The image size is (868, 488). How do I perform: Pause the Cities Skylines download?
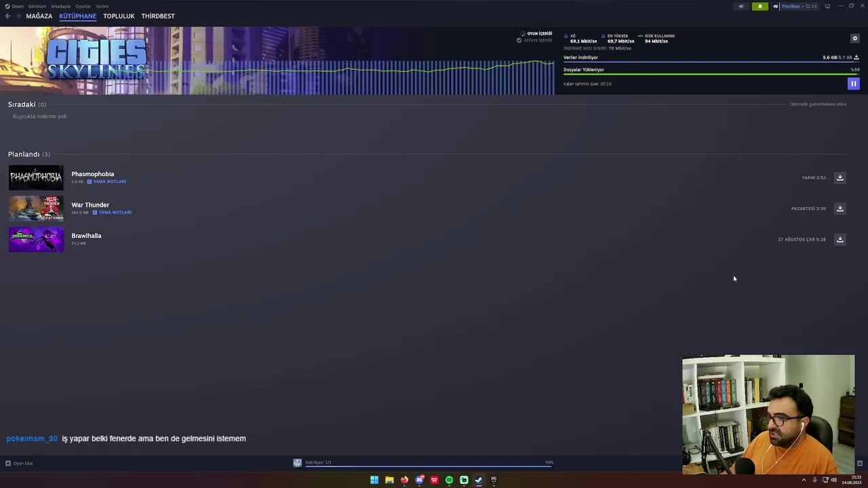tap(853, 83)
